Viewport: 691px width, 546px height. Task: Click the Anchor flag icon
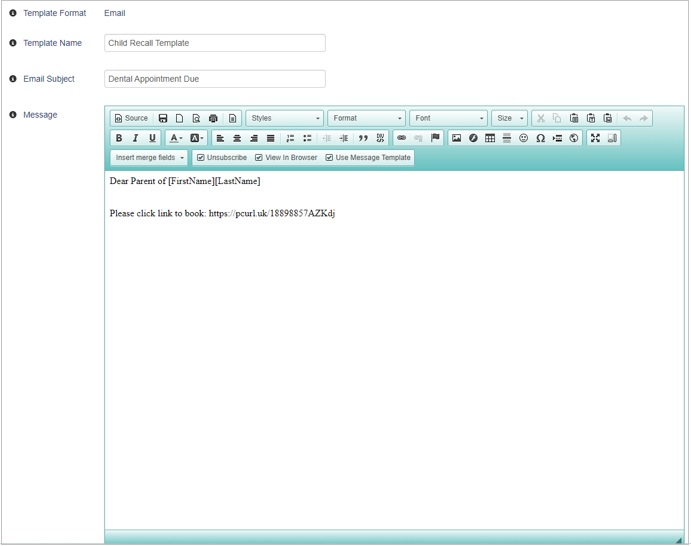pos(435,138)
